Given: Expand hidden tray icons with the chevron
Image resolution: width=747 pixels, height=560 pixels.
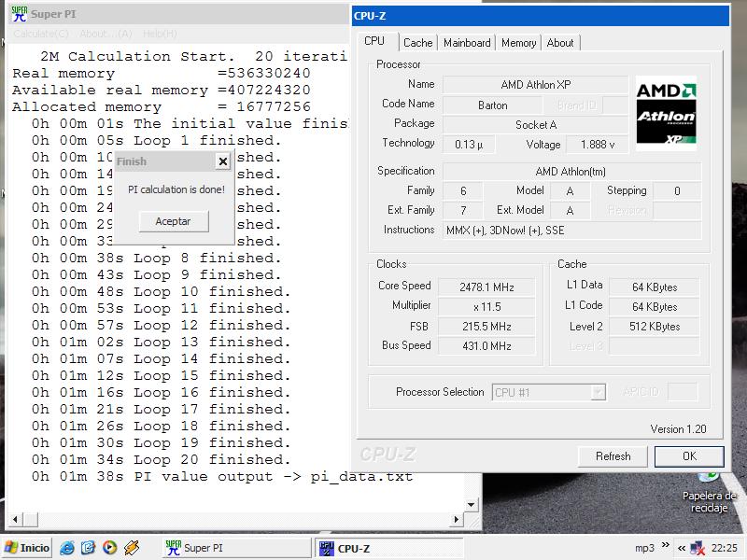Looking at the screenshot, I should click(682, 548).
